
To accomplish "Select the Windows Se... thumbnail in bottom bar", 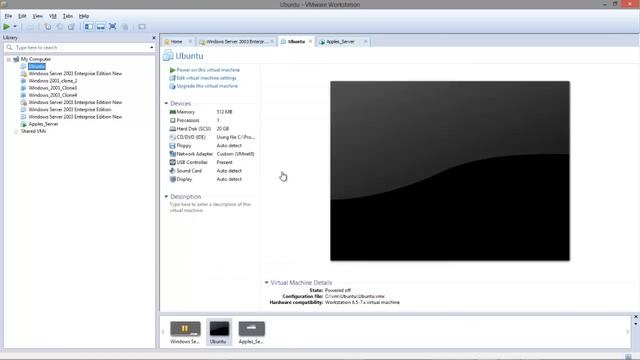I will point(185,332).
